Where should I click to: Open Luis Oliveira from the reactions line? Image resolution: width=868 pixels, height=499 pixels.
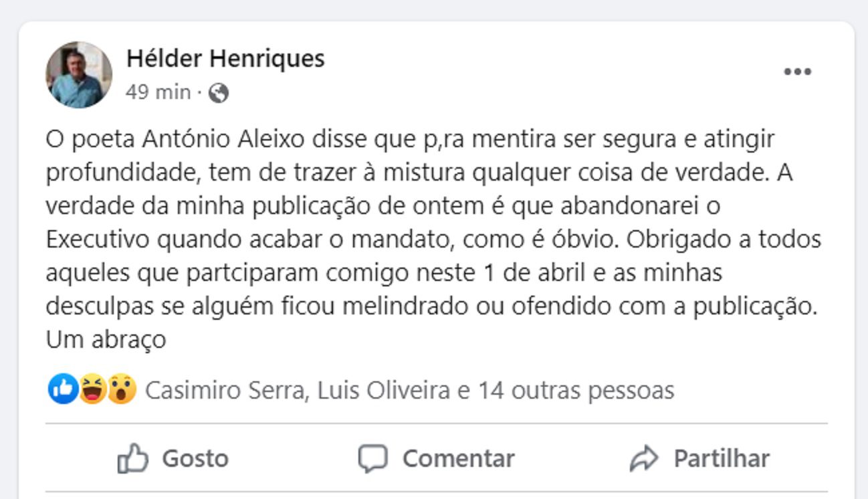coord(384,390)
